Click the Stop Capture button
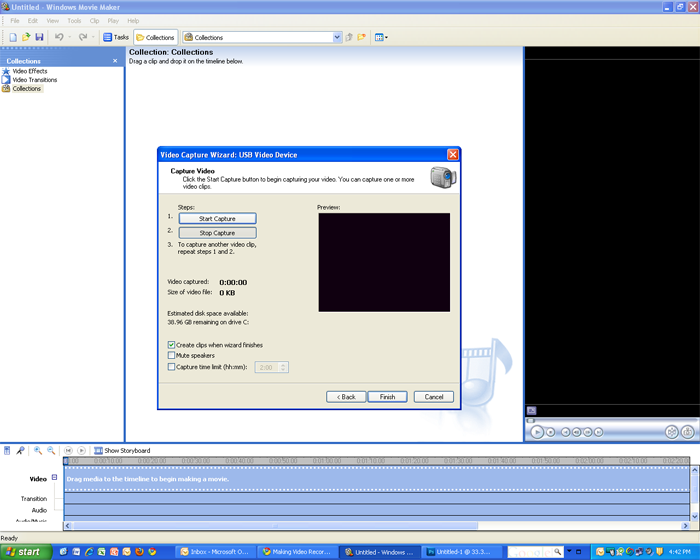Image resolution: width=700 pixels, height=560 pixels. click(x=217, y=233)
